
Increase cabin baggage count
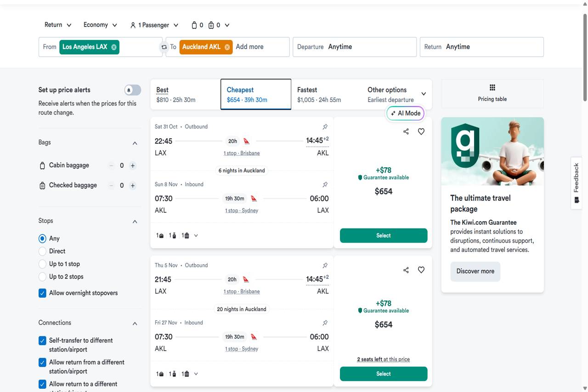(133, 165)
